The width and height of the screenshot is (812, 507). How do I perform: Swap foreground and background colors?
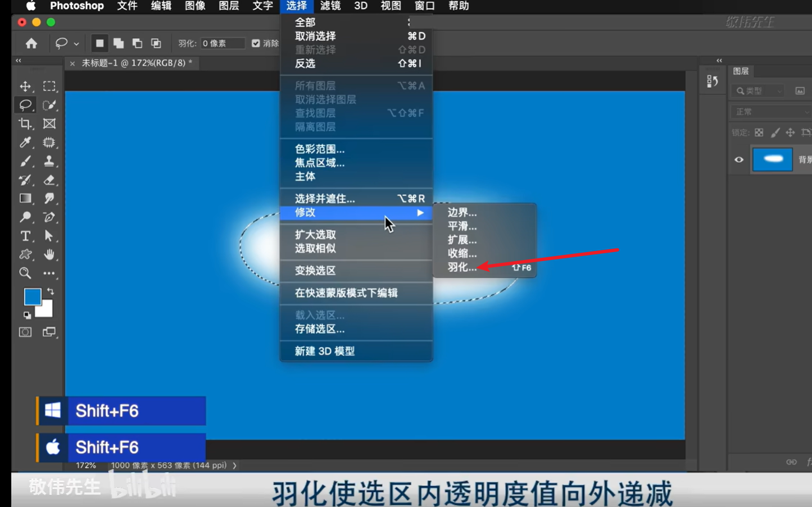(51, 291)
